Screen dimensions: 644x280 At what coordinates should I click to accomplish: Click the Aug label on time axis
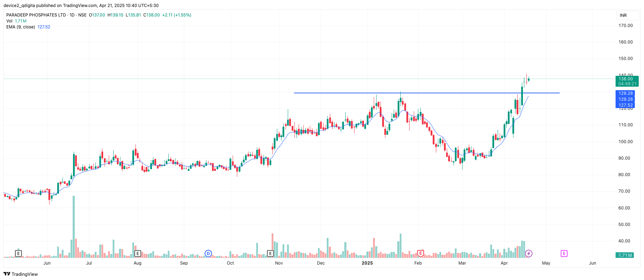point(138,263)
